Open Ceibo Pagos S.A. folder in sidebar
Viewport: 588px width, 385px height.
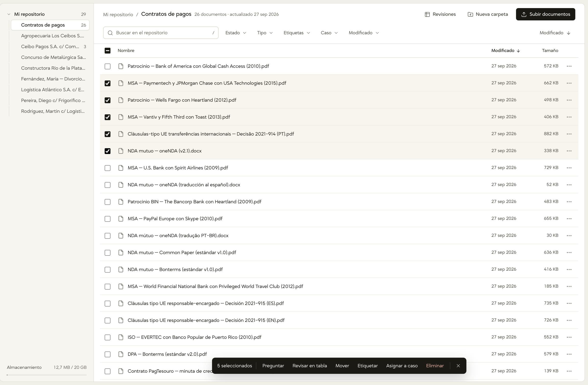pos(50,47)
